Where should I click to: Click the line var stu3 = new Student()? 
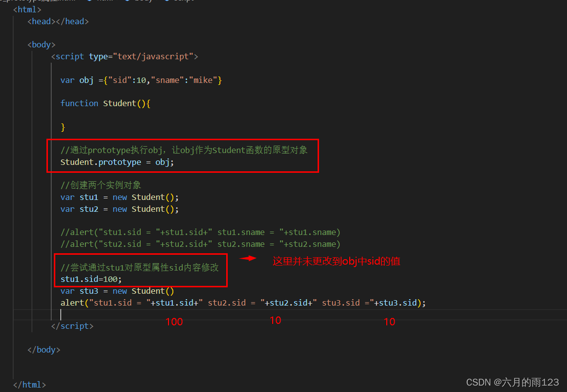117,291
